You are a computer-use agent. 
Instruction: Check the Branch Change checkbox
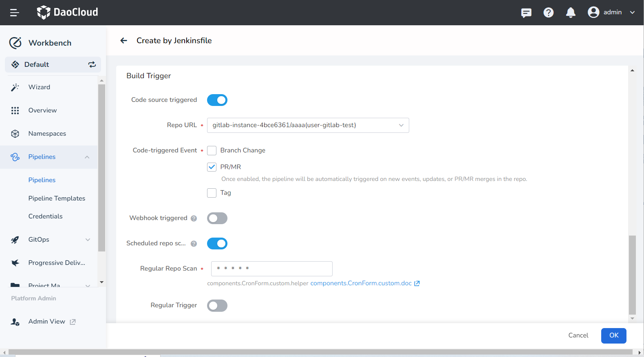tap(212, 150)
